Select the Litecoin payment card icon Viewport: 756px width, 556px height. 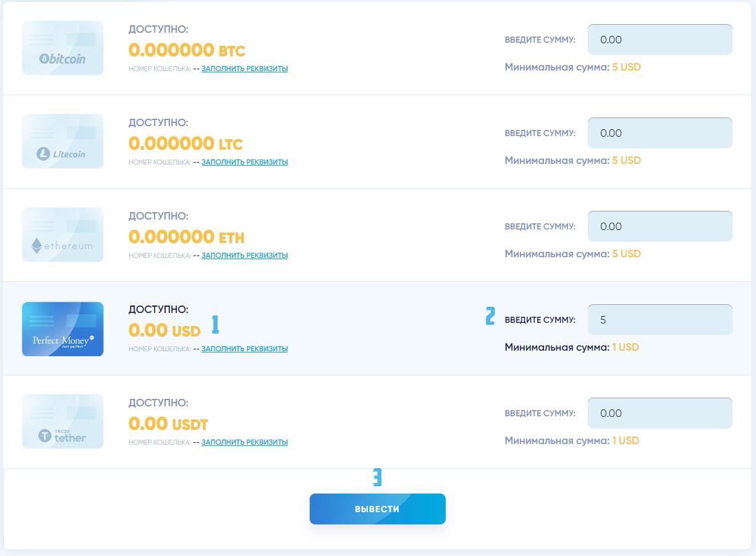point(62,142)
